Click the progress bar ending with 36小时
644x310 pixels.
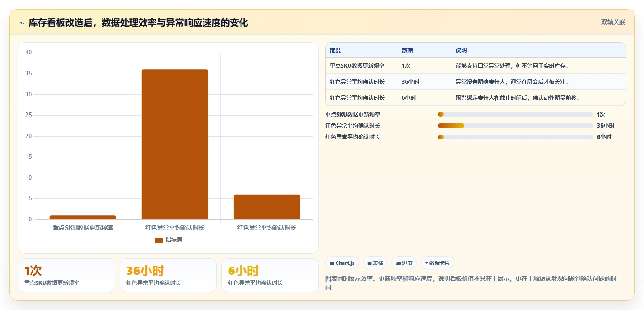515,126
